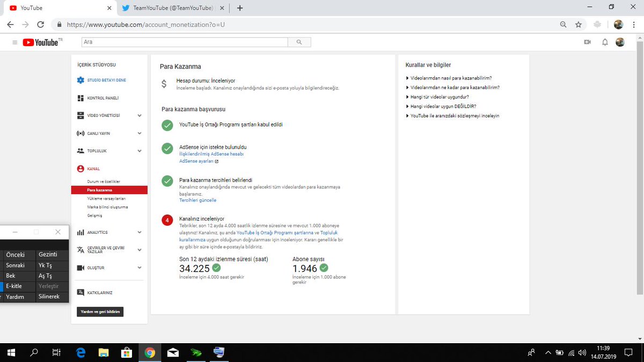Click the Çeviriler translate icon
644x362 pixels.
(x=80, y=250)
